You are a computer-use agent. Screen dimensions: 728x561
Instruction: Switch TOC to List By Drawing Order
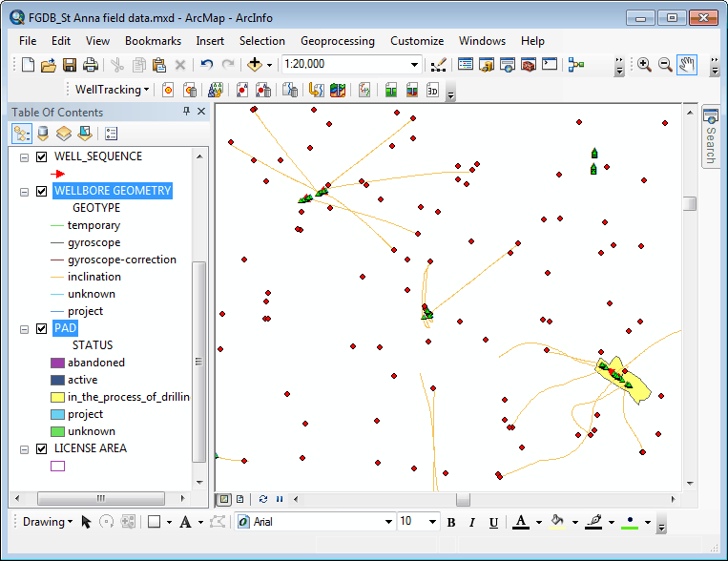(x=22, y=134)
